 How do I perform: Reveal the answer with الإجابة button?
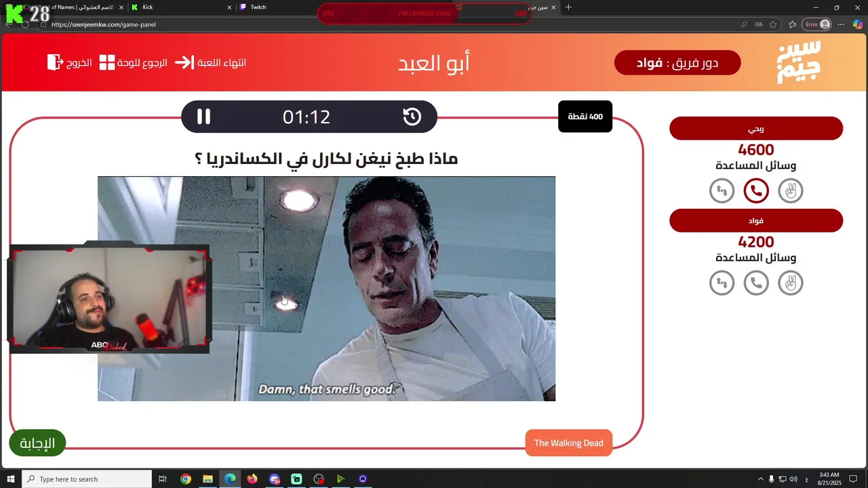coord(37,443)
